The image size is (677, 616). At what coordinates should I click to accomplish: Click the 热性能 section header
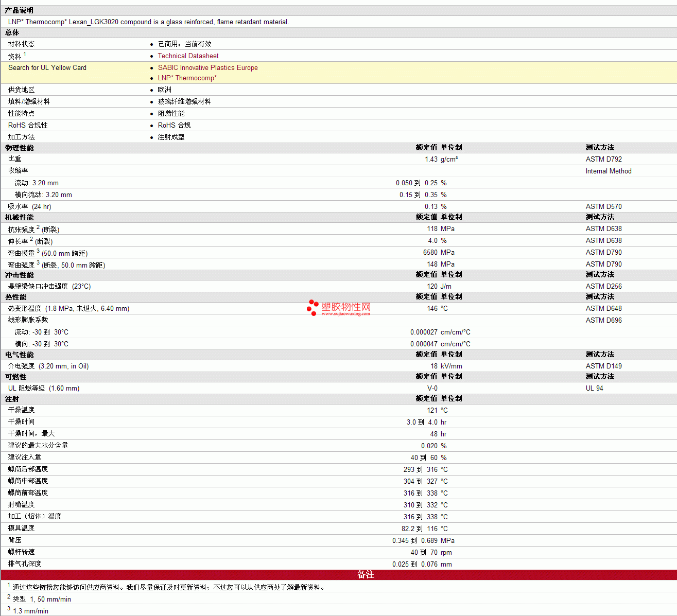15,297
